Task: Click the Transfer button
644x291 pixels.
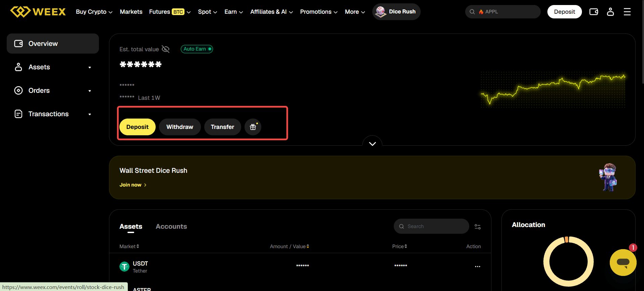Action: coord(222,127)
